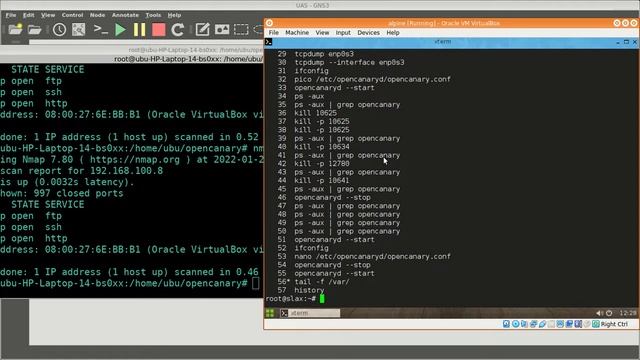This screenshot has width=640, height=360.
Task: Open VirtualBox File menu
Action: (x=273, y=33)
